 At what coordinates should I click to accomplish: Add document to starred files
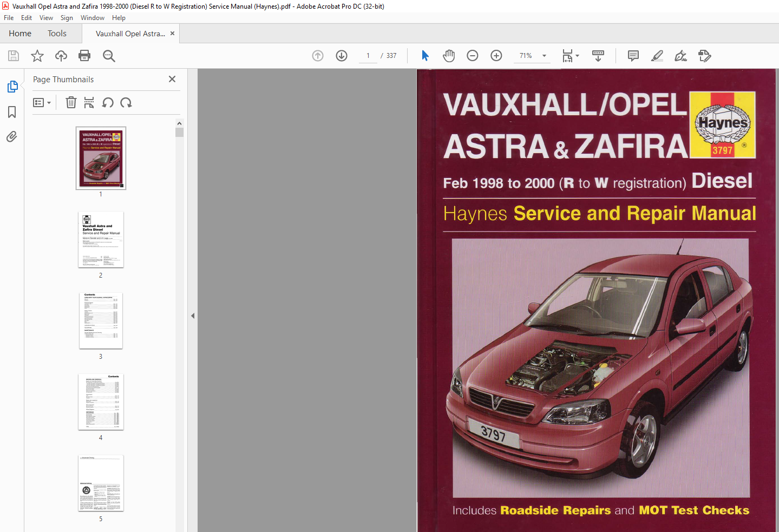[x=37, y=56]
